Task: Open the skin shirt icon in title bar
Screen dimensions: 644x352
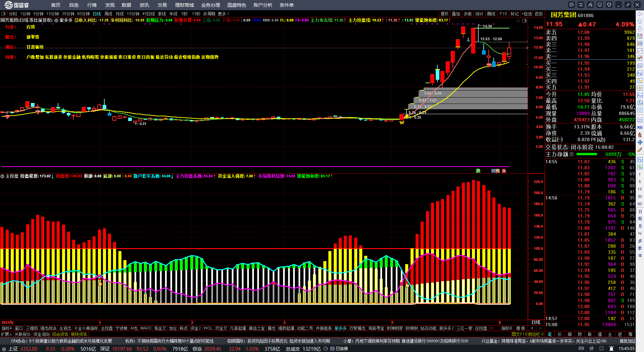Action: pos(609,5)
